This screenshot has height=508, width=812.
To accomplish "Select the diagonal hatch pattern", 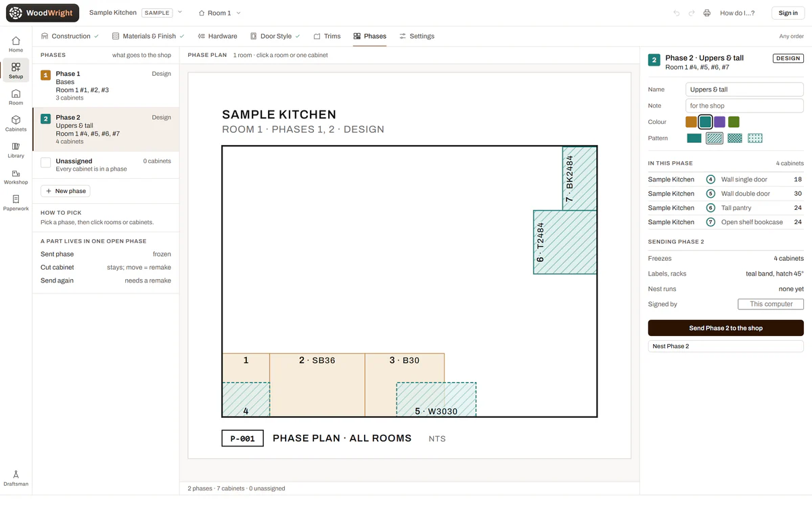I will [x=715, y=138].
